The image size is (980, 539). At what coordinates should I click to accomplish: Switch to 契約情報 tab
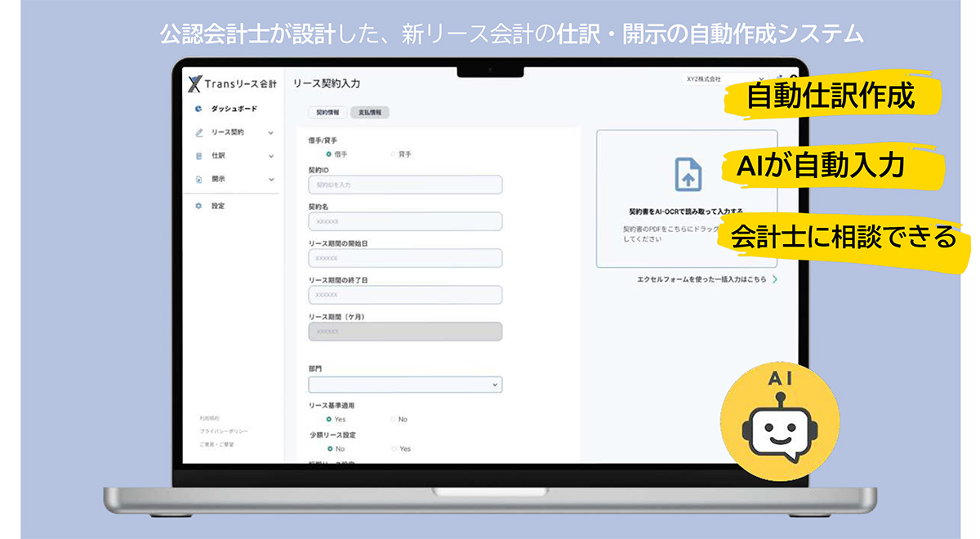[x=327, y=113]
